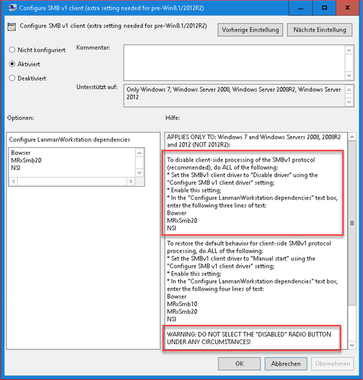
Task: Click the Hilfe pane scroll down arrow
Action: pos(351,345)
